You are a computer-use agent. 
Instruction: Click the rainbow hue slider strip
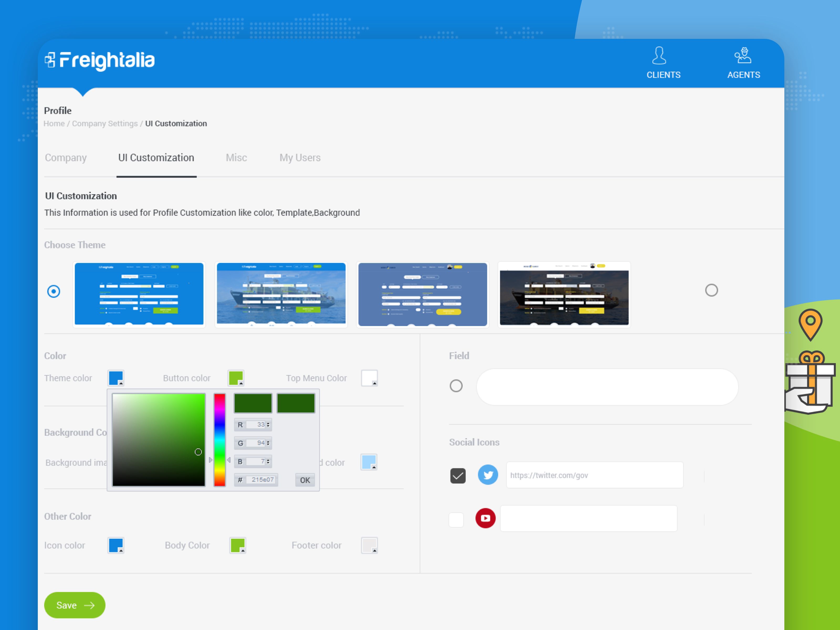tap(219, 440)
